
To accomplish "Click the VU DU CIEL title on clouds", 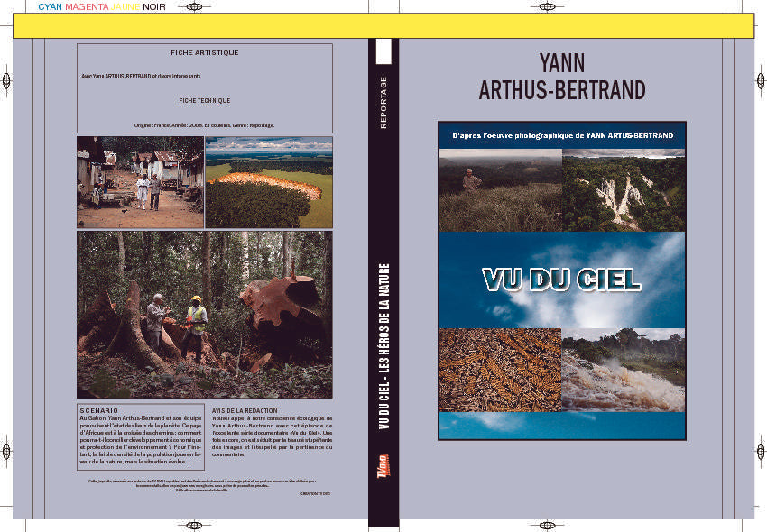I will [x=561, y=280].
